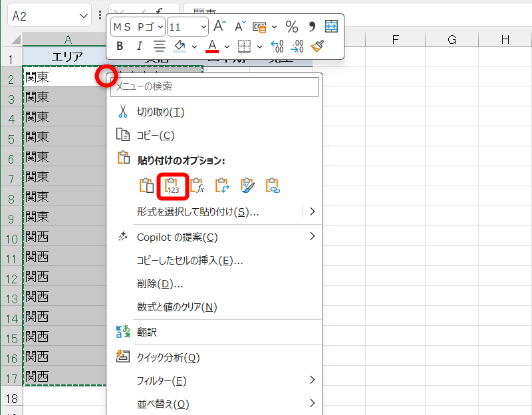
Task: Select cell A17 containing 関西
Action: coord(65,376)
